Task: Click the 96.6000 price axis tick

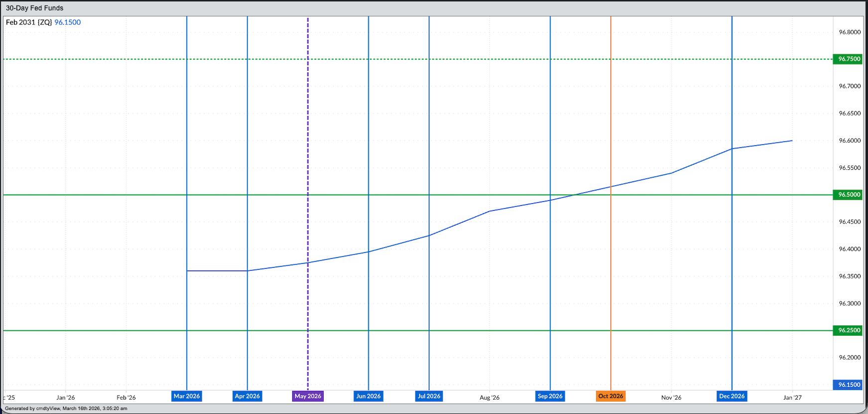Action: 850,140
